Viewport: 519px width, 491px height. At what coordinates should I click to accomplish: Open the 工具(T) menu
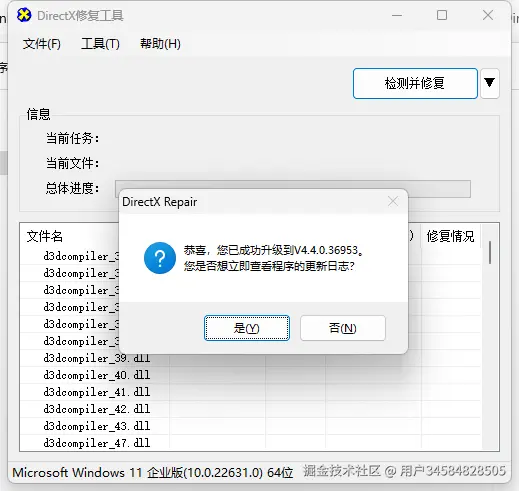click(x=100, y=44)
